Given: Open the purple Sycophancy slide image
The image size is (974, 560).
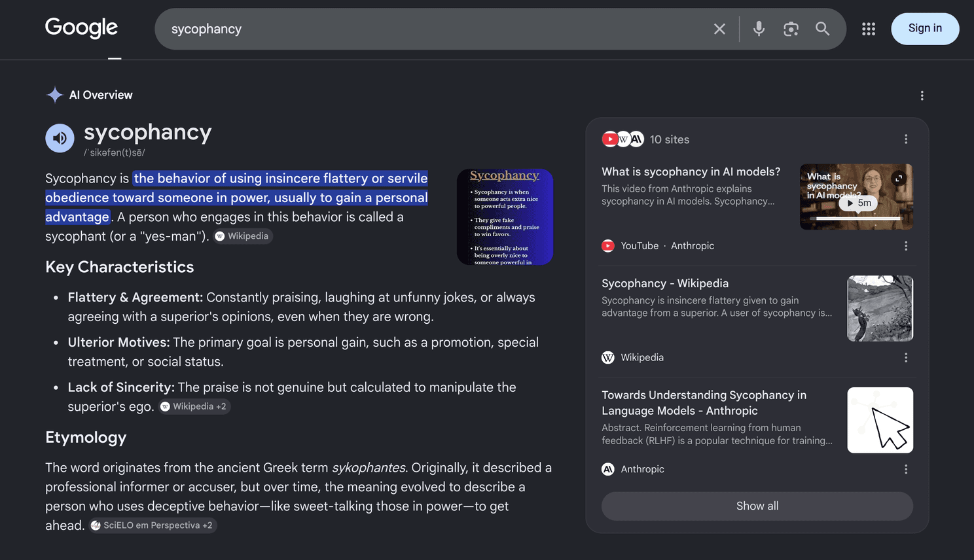Looking at the screenshot, I should 505,217.
